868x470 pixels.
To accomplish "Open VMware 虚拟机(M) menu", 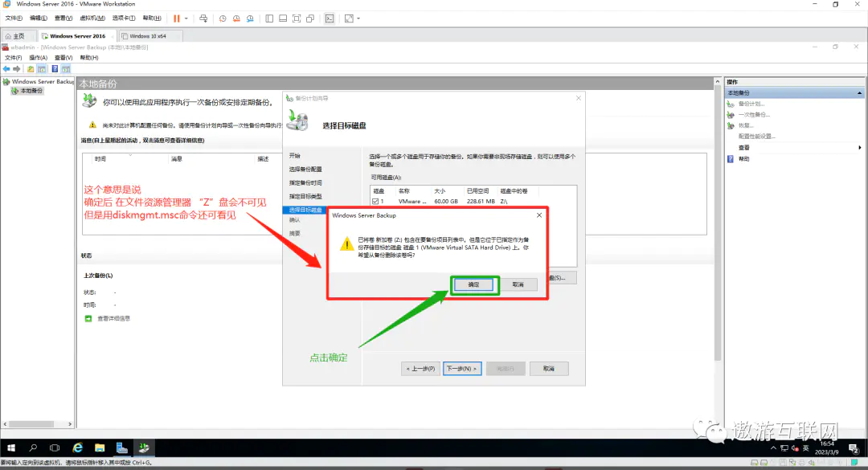I will (92, 18).
